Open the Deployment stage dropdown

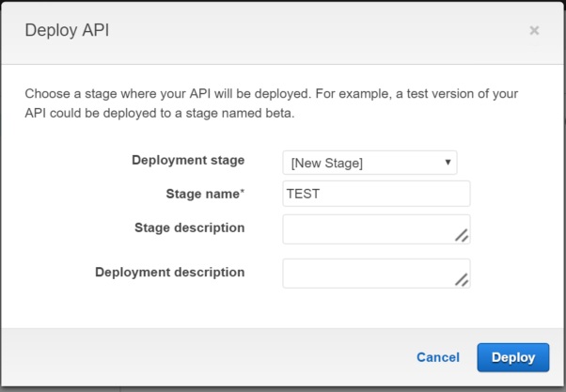pyautogui.click(x=370, y=163)
